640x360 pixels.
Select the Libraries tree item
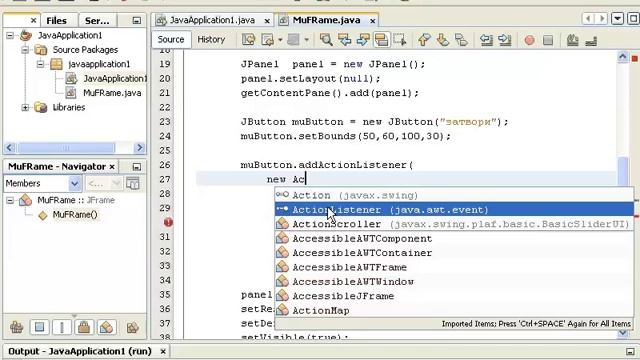coord(69,107)
